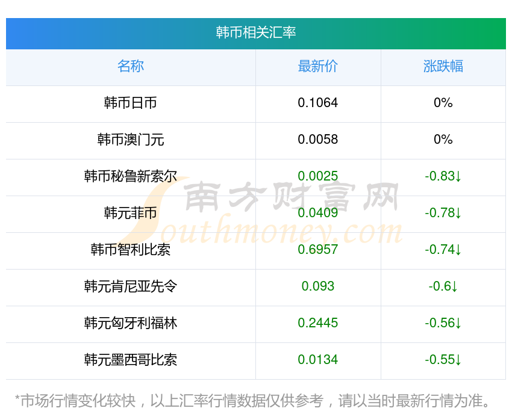Screen dimensions: 512x420
Task: Click the -0.78↓ change value
Action: (443, 213)
